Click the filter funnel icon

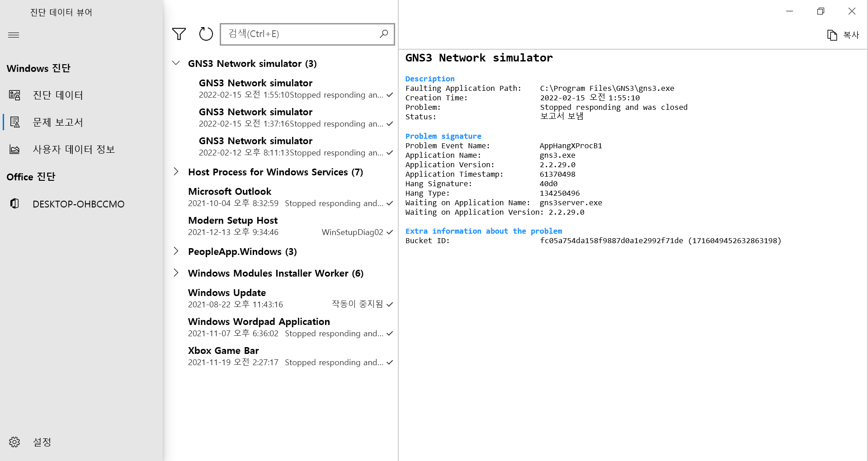click(x=179, y=34)
